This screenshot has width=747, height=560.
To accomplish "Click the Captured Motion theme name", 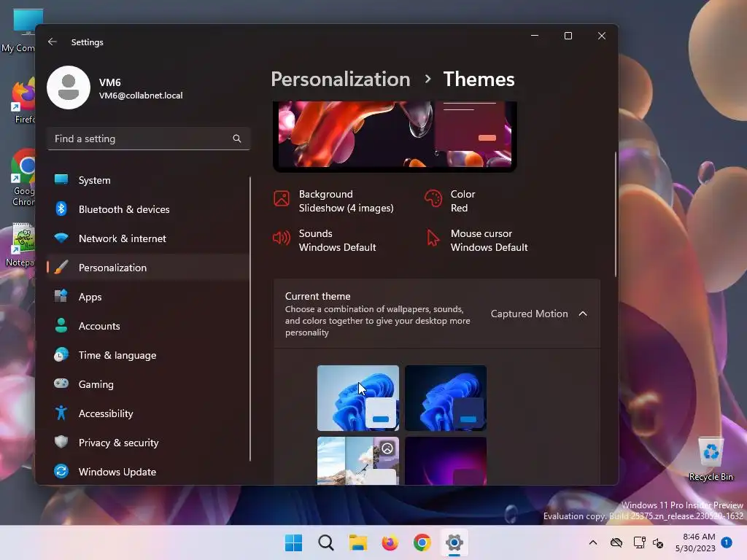I will tap(530, 314).
